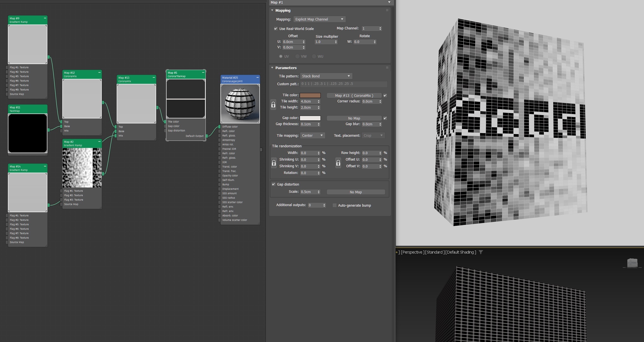Click the Map Channel spinner arrows
The height and width of the screenshot is (342, 644).
click(380, 29)
